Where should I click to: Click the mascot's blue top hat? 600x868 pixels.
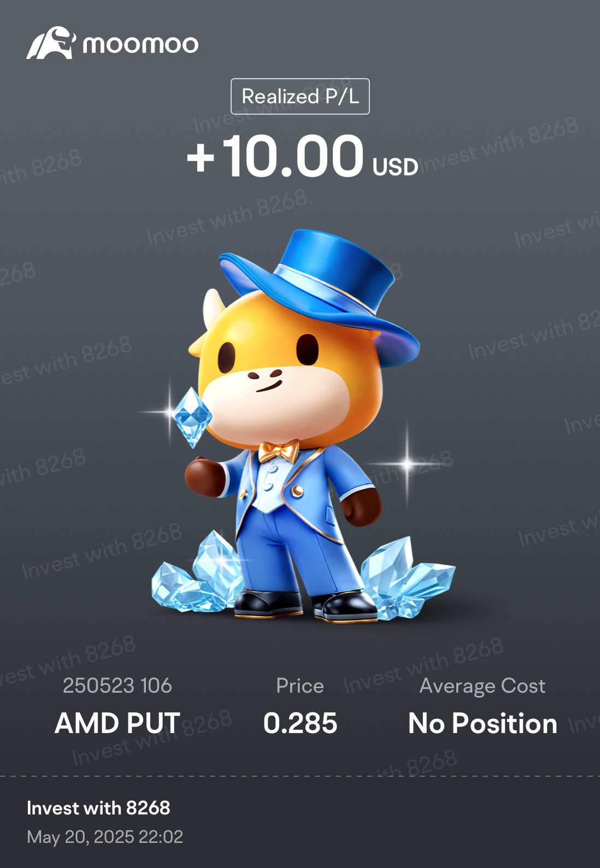point(320,292)
